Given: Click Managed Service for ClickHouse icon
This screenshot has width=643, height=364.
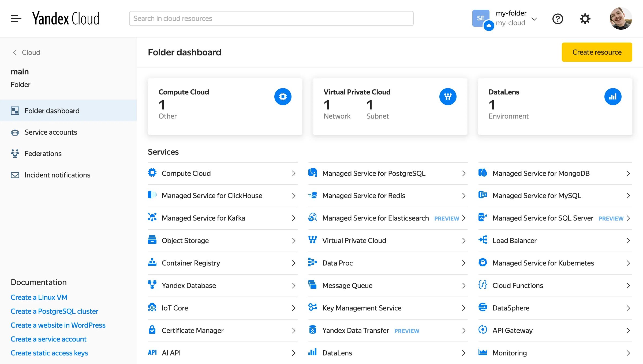Looking at the screenshot, I should (x=152, y=195).
